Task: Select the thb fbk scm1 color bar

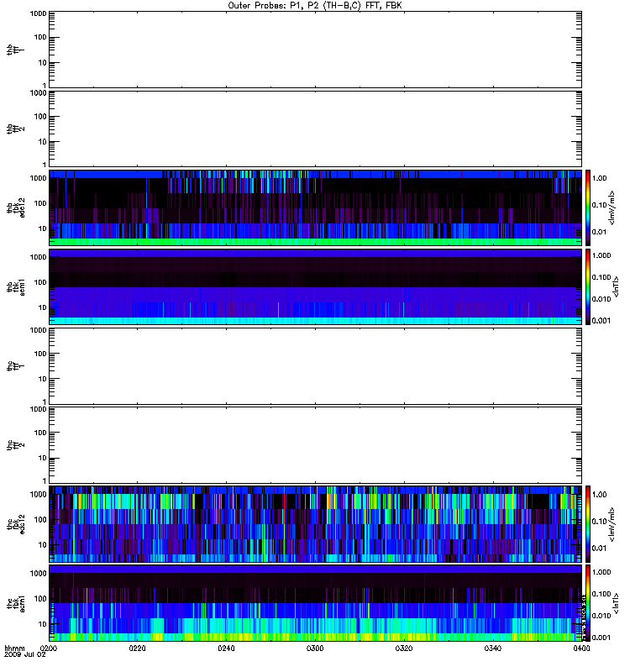Action: point(588,286)
